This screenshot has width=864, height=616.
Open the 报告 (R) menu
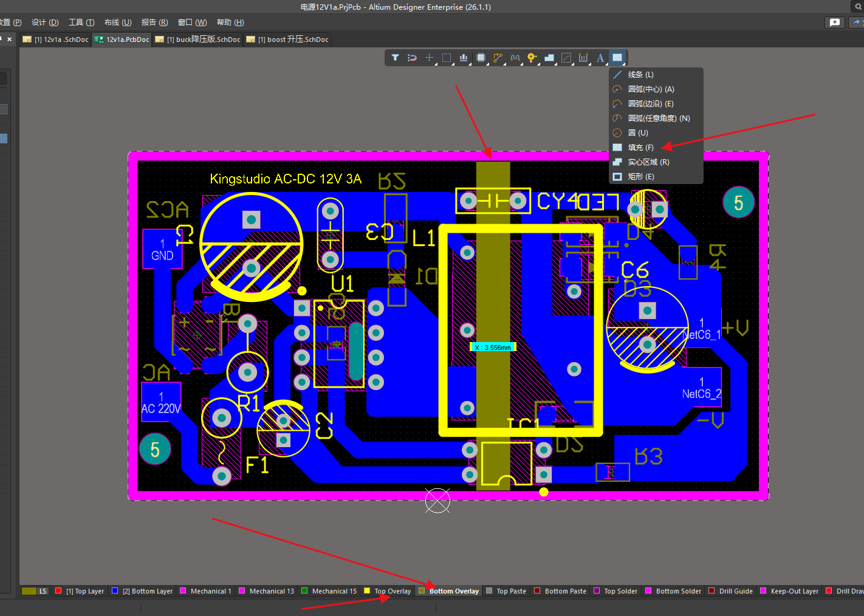pyautogui.click(x=154, y=22)
